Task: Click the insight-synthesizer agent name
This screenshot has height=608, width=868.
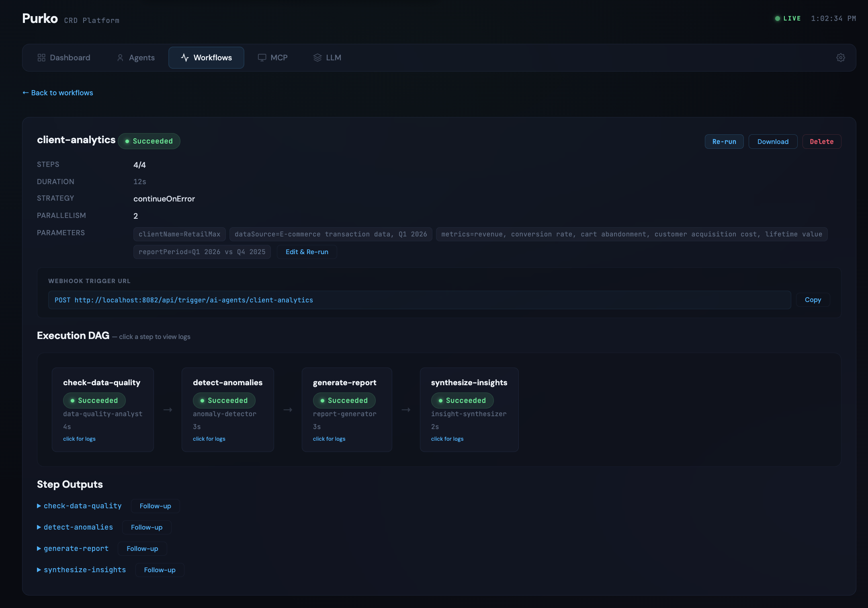Action: click(469, 414)
